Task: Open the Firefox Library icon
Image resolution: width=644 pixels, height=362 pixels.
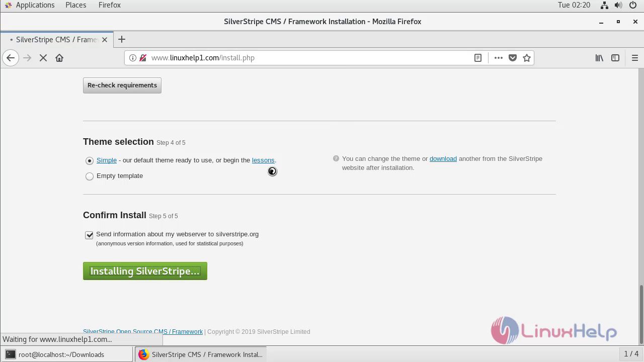Action: coord(599,58)
